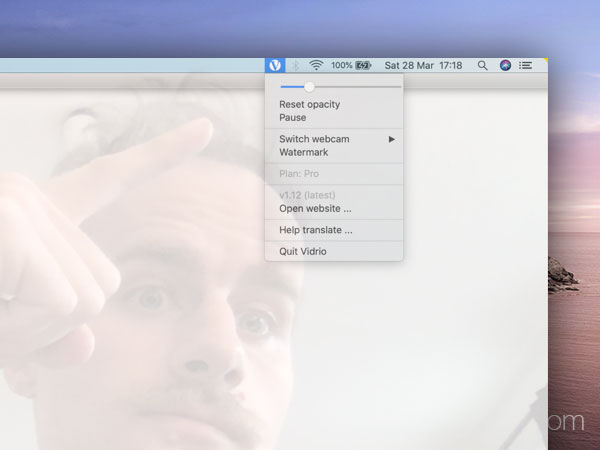Expand the Switch webcam arrow

(x=391, y=139)
